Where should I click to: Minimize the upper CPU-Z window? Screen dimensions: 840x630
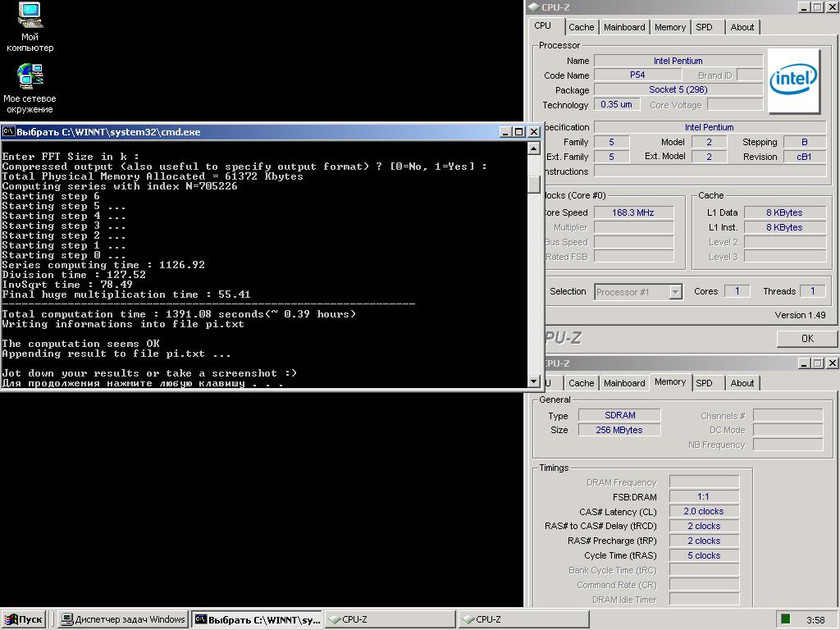tap(804, 7)
